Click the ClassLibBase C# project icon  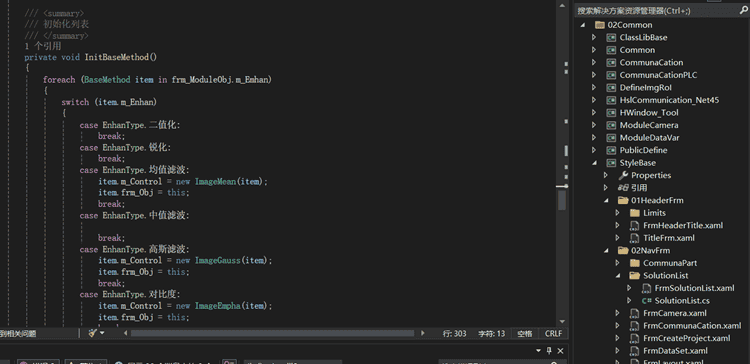(x=611, y=37)
